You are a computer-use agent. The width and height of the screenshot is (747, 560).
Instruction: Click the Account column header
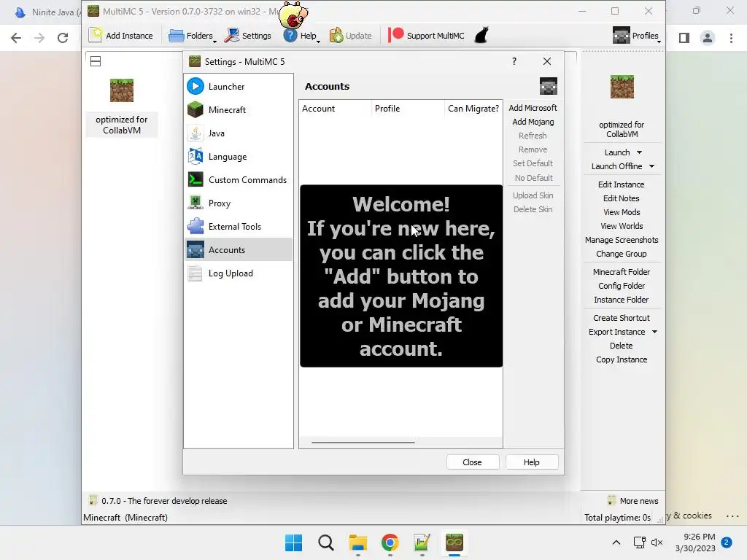click(335, 109)
